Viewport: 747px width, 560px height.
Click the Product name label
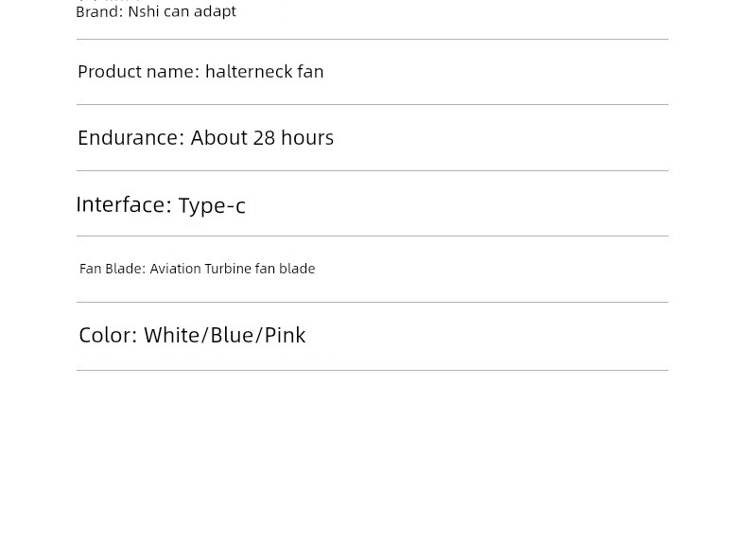click(139, 72)
